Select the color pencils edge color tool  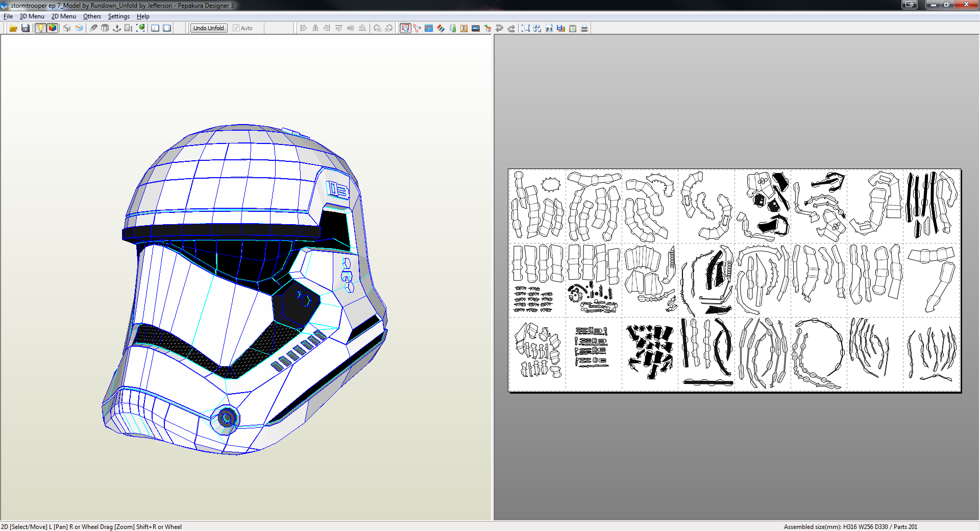coord(440,28)
